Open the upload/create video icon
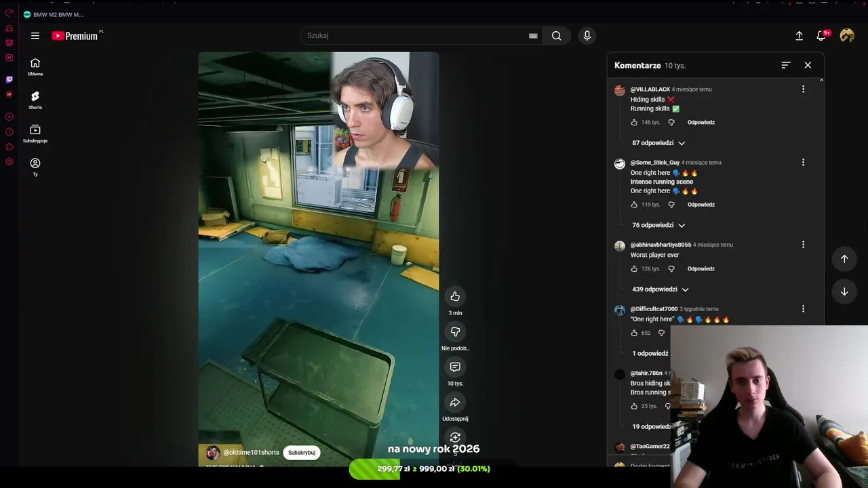Screen dimensions: 868x488 [x=799, y=36]
